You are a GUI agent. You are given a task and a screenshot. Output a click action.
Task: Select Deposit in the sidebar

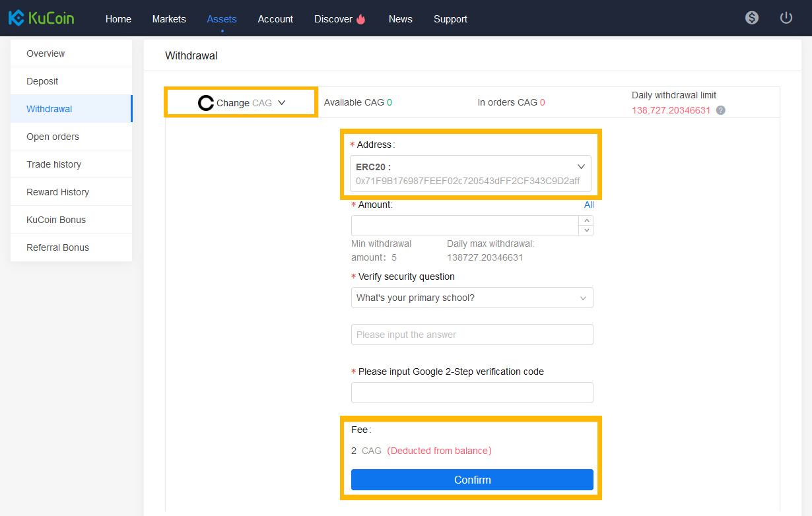(71, 81)
